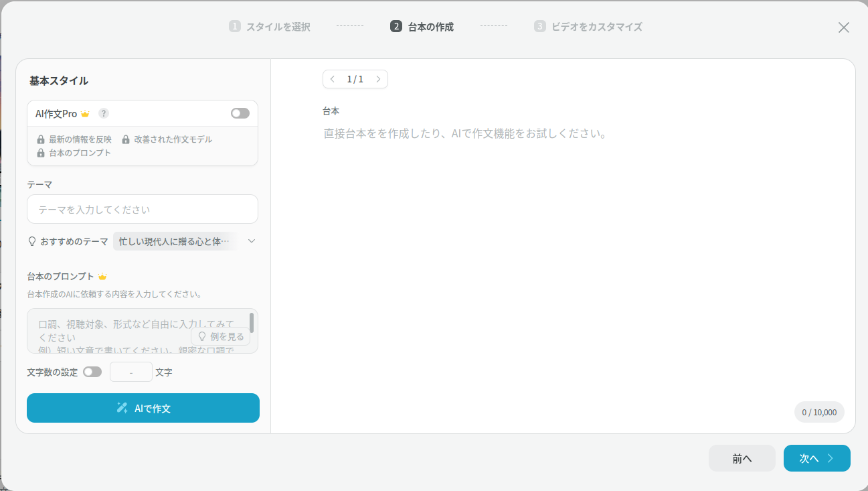Click the lock icon beside 台本のプロンプト feature
Screen dimensions: 868x491
click(41, 153)
